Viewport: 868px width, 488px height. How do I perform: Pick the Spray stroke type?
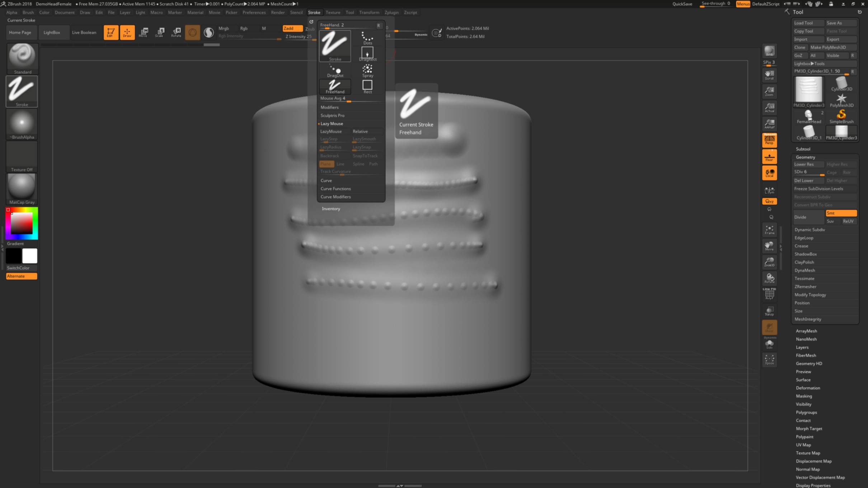(x=367, y=71)
